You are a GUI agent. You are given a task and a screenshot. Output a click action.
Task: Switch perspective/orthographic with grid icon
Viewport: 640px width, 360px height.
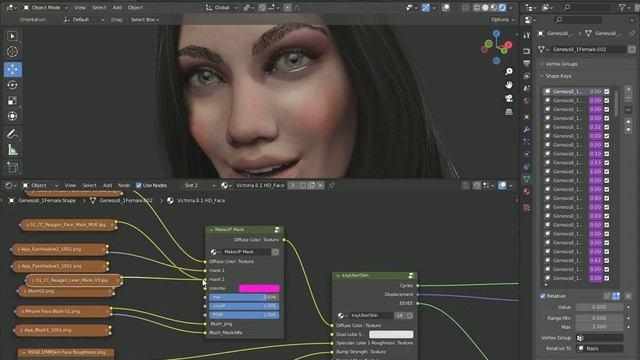tap(509, 112)
